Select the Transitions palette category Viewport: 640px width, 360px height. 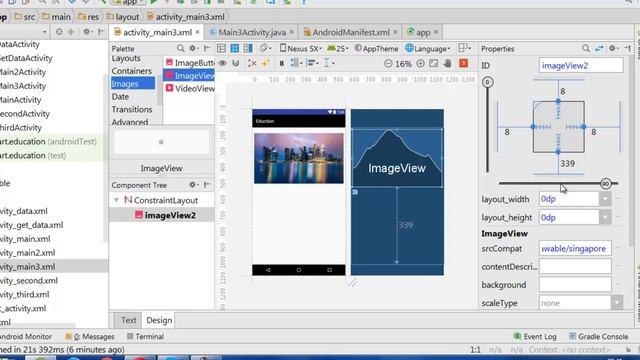132,109
